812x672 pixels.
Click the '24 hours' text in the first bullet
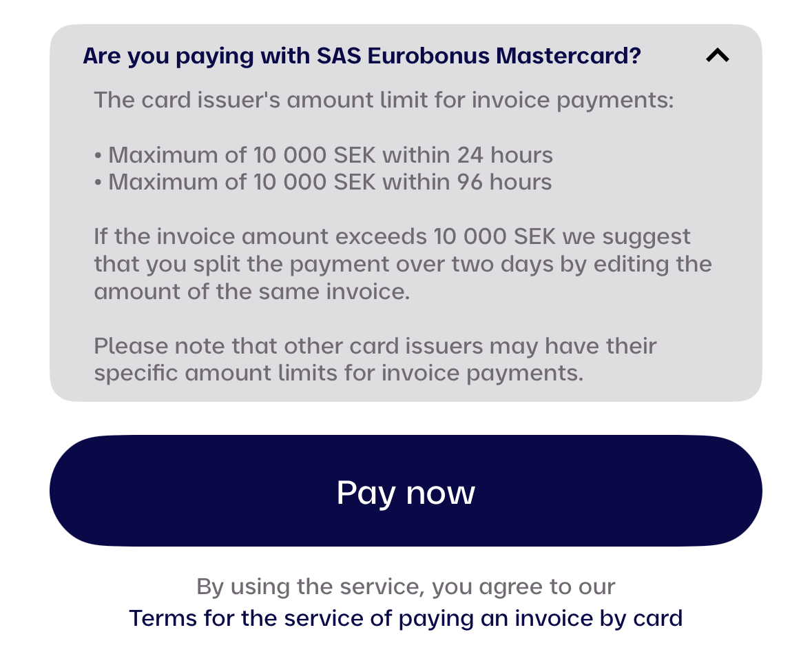coord(505,155)
